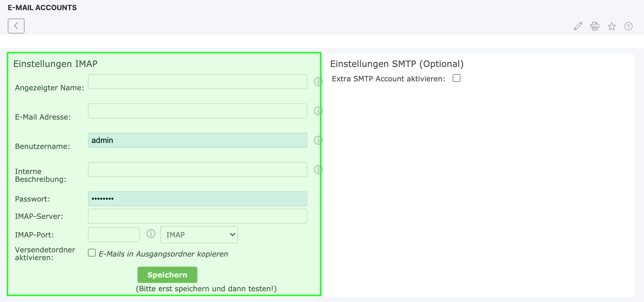Image resolution: width=644 pixels, height=302 pixels.
Task: Click the printer icon
Action: coord(595,26)
